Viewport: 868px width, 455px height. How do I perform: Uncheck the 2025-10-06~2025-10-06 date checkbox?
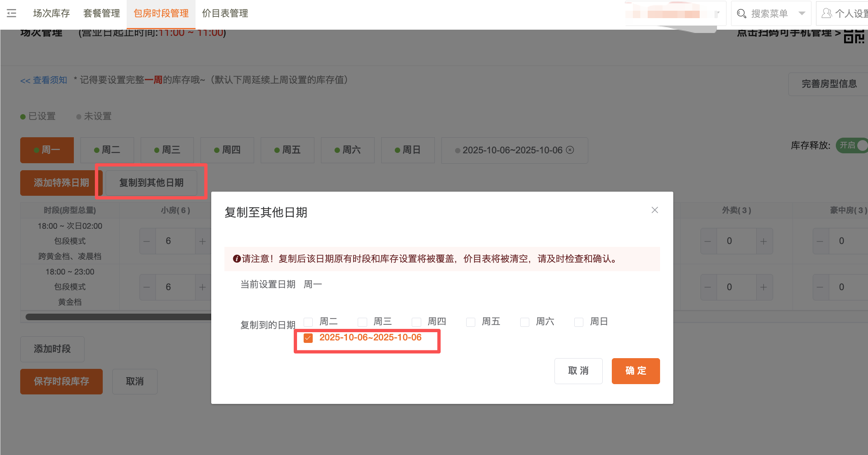308,338
